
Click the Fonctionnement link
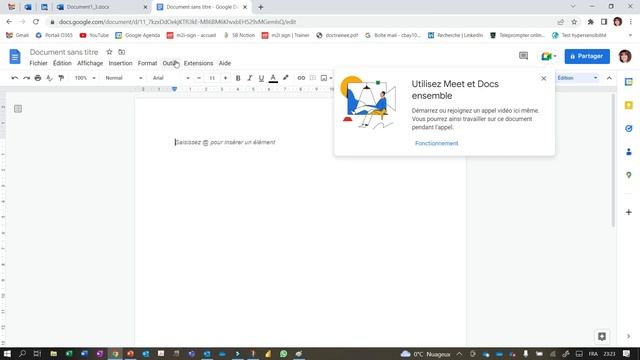click(436, 143)
